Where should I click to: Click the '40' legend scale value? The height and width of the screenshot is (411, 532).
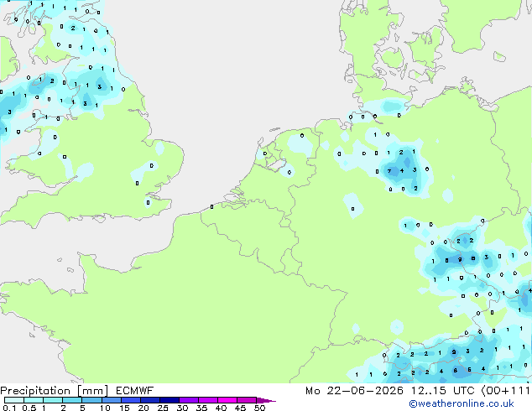pyautogui.click(x=221, y=408)
